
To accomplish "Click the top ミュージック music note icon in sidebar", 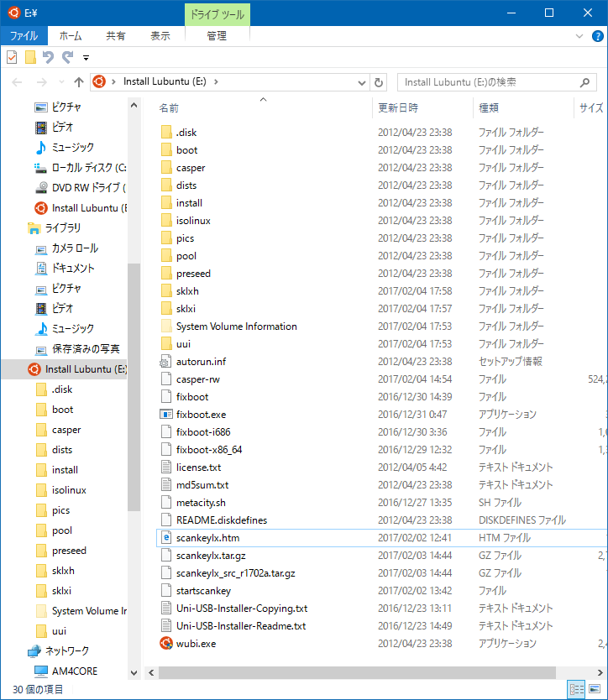I will click(x=41, y=148).
